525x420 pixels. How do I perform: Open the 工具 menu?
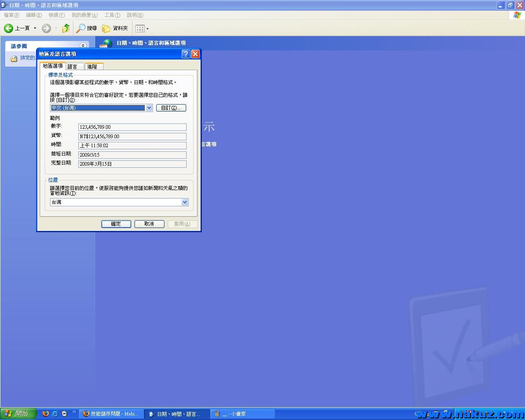[112, 15]
